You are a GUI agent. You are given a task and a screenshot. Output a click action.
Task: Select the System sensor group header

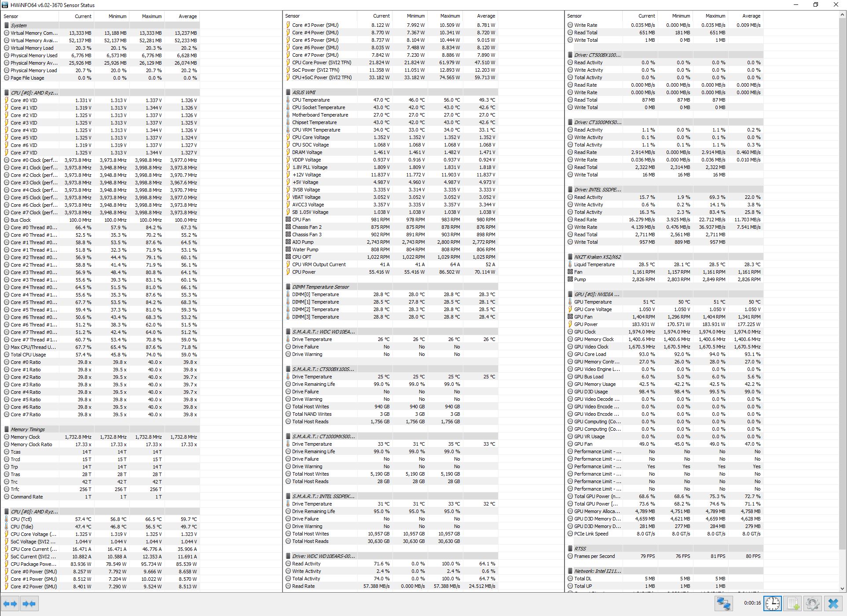click(19, 26)
